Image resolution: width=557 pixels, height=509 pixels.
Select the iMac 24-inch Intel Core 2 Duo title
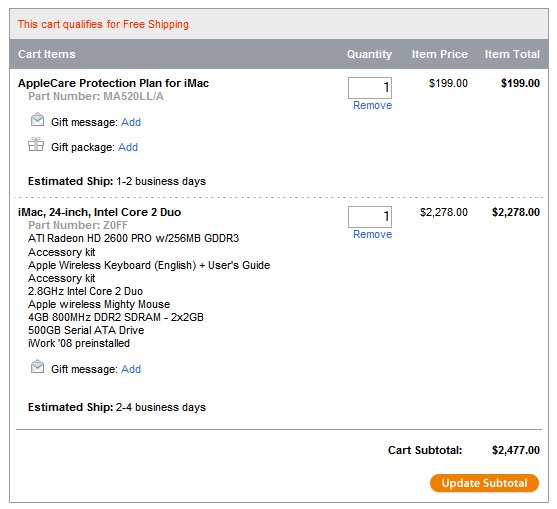[x=99, y=212]
